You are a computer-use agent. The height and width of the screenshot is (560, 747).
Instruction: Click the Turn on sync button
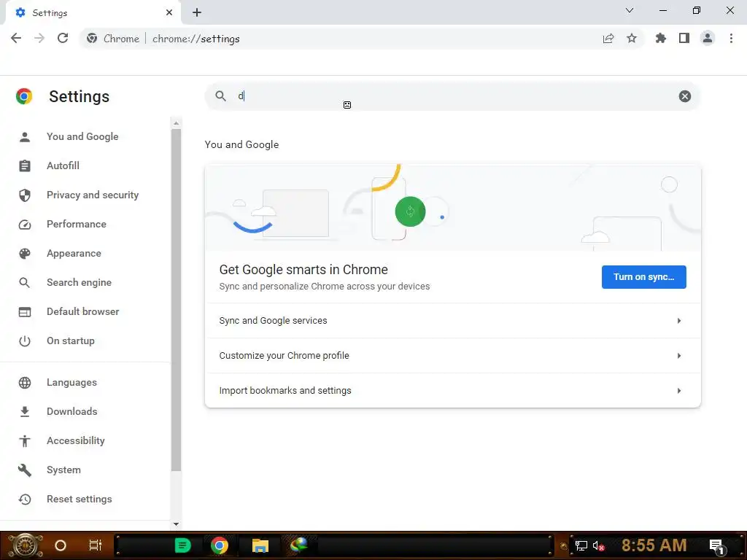pyautogui.click(x=643, y=277)
